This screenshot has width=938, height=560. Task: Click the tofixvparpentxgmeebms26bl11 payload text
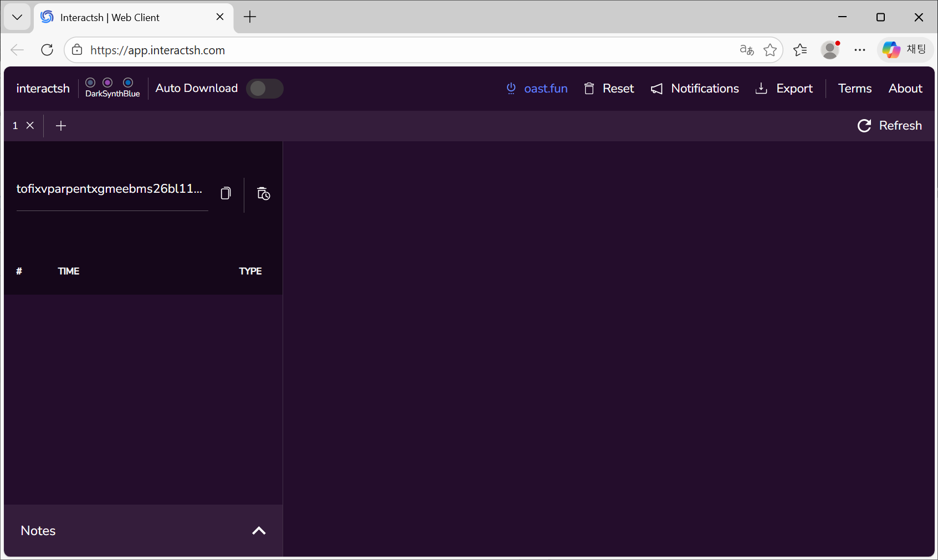(109, 189)
